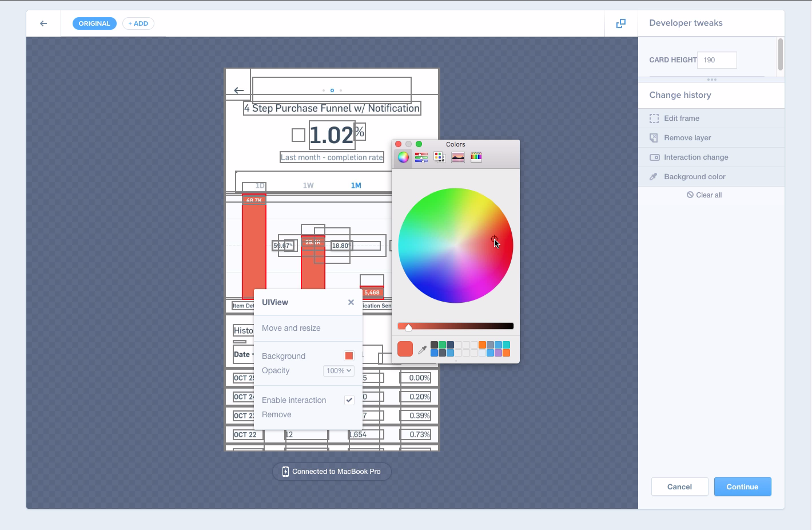Tick the checkbox beside 1.02 value

(x=298, y=135)
